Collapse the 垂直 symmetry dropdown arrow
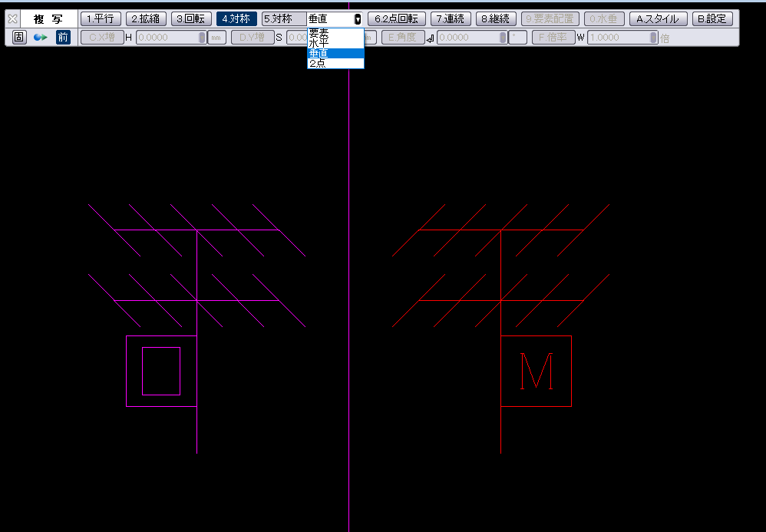766x532 pixels. click(358, 19)
